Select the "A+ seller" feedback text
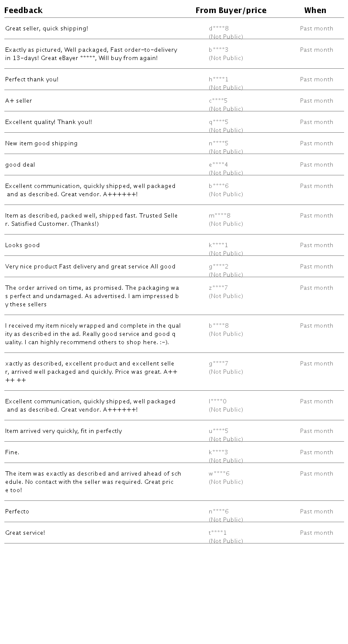 point(19,101)
